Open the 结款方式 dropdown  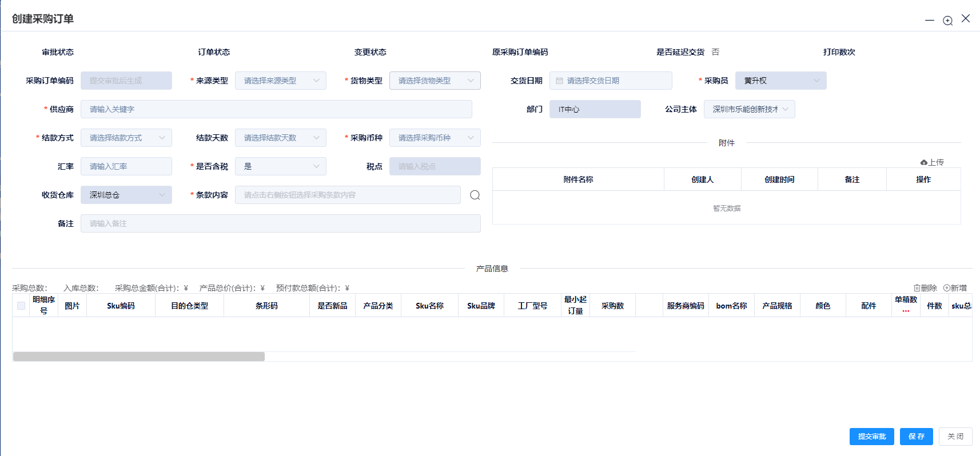126,138
